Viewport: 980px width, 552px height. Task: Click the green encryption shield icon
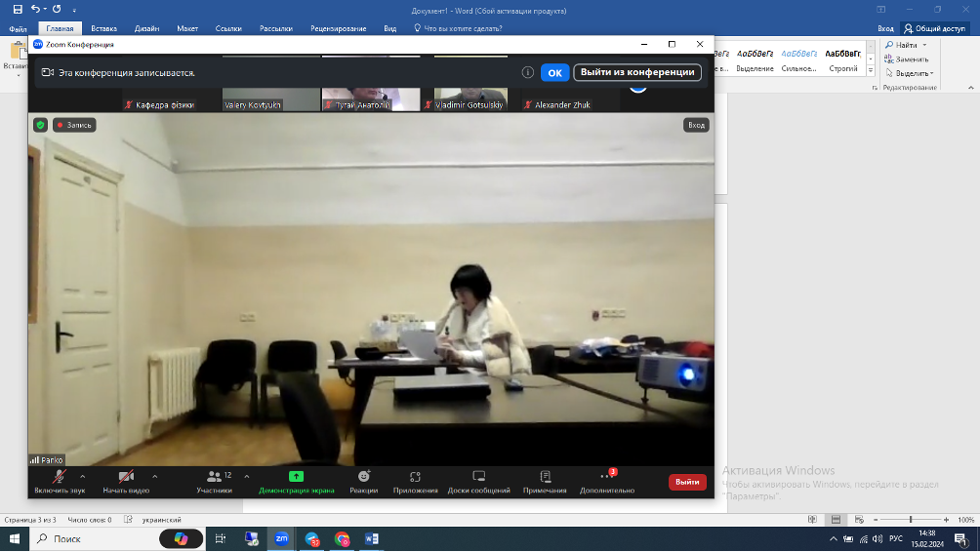click(x=40, y=125)
